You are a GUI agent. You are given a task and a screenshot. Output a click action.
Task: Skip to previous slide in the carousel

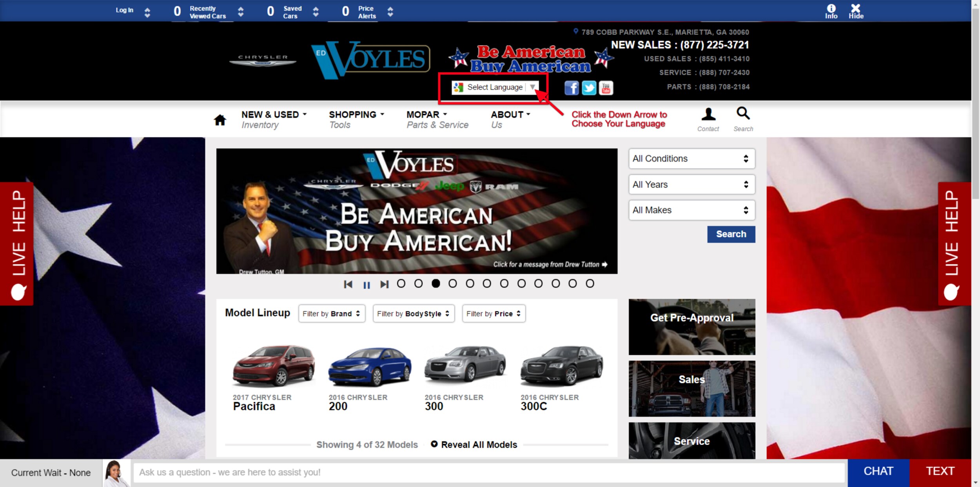coord(348,284)
